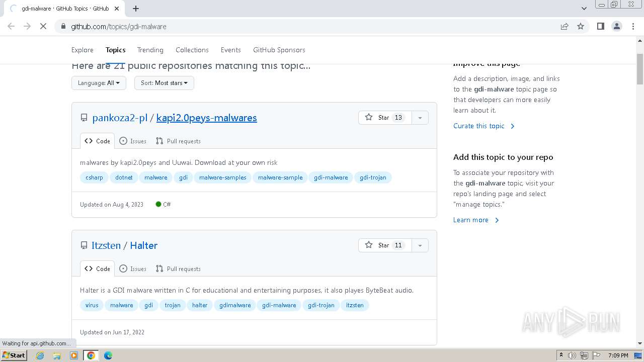The width and height of the screenshot is (644, 362).
Task: Open the Learn more link
Action: tap(476, 220)
